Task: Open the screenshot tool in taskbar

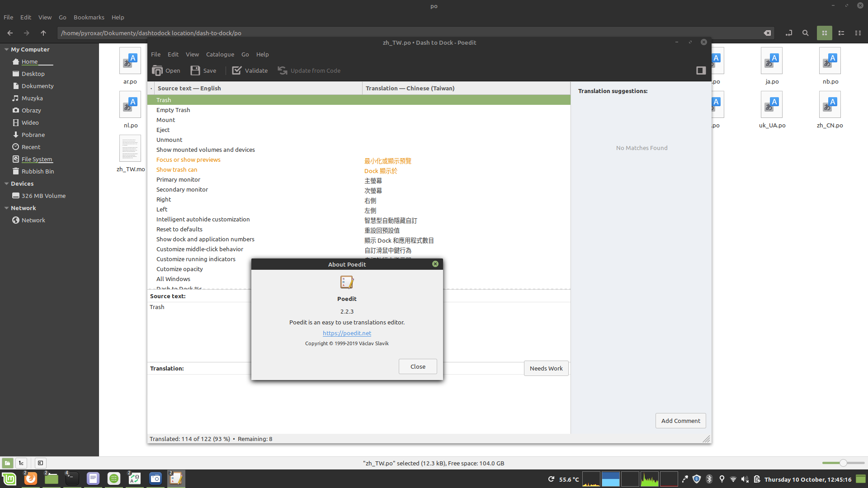Action: (x=155, y=479)
